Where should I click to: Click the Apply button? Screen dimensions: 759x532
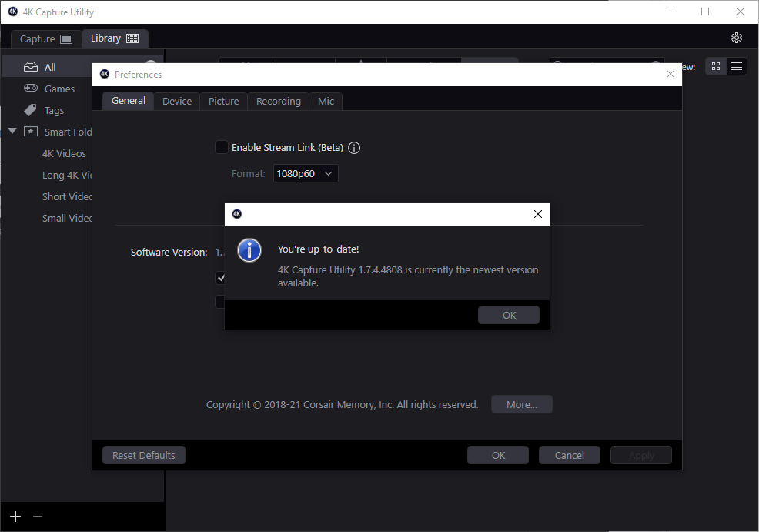click(x=641, y=455)
